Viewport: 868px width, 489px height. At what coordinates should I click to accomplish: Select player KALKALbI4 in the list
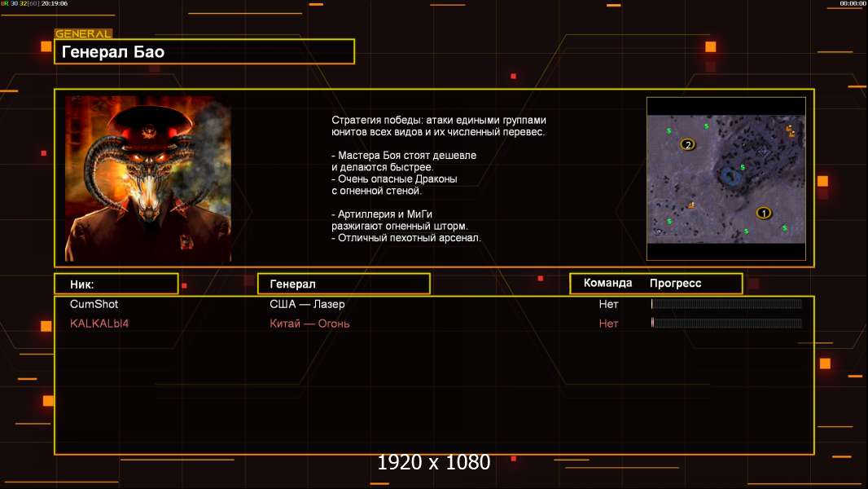coord(99,324)
